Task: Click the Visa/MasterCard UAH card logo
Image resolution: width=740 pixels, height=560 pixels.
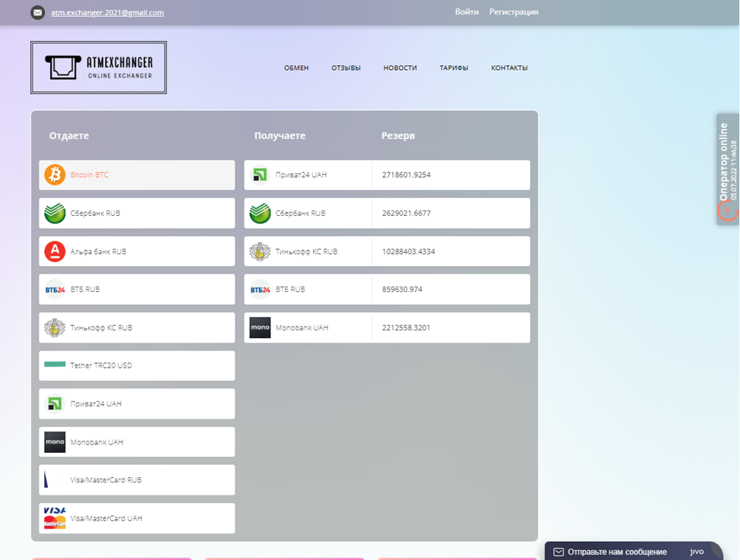Action: point(55,518)
